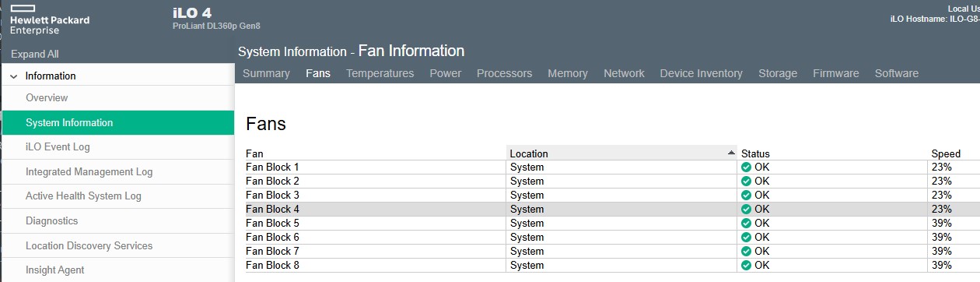Click Expand All in the sidebar

[x=34, y=55]
